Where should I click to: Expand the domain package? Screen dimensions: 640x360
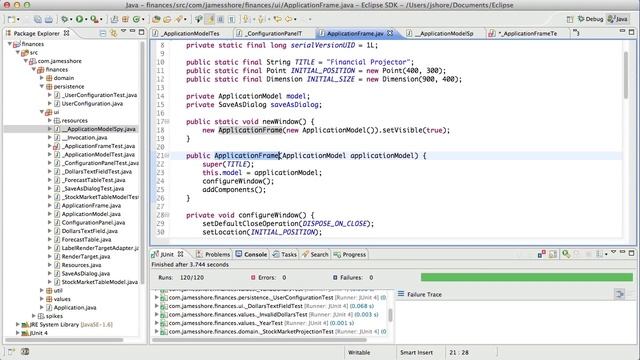tap(42, 78)
